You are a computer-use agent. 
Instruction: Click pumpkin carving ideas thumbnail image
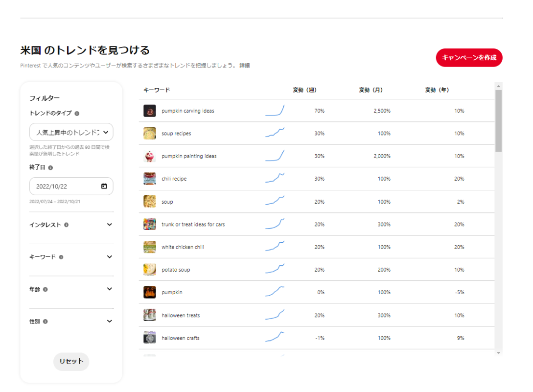(150, 111)
